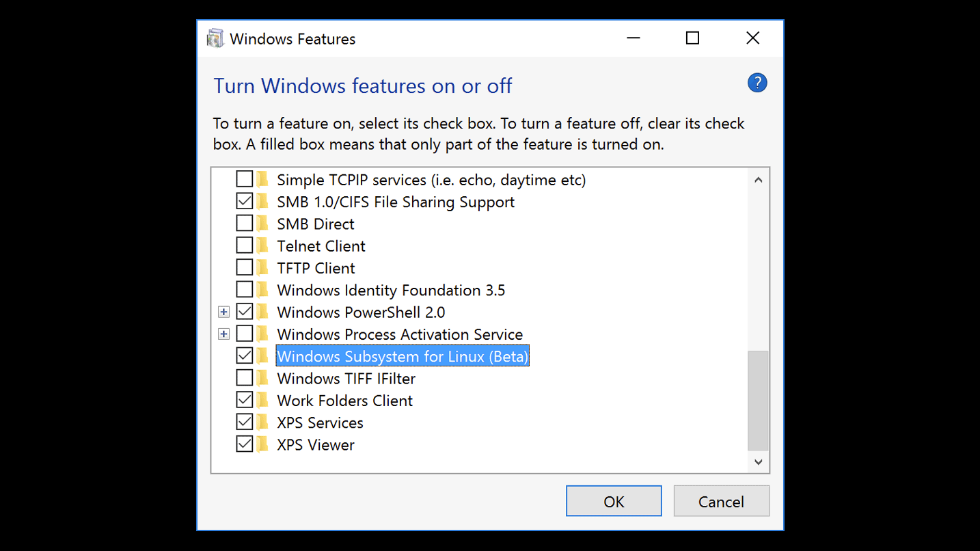Click the Windows Features title bar icon
This screenshot has width=980, height=551.
point(215,38)
